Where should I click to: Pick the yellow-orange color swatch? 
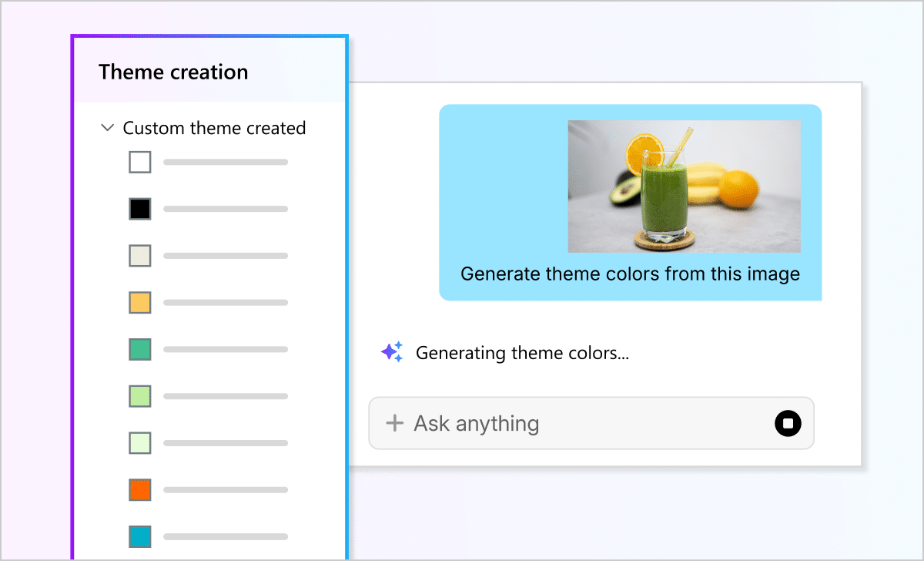[x=140, y=302]
